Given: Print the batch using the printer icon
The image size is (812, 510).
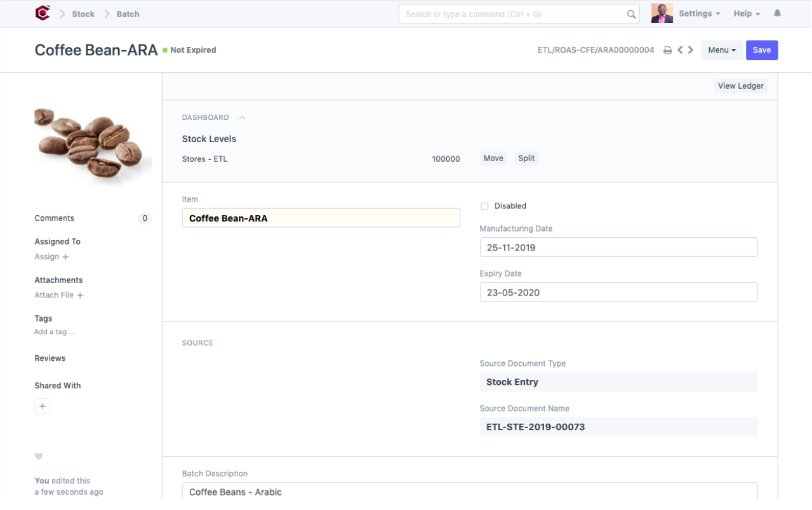Looking at the screenshot, I should 665,49.
